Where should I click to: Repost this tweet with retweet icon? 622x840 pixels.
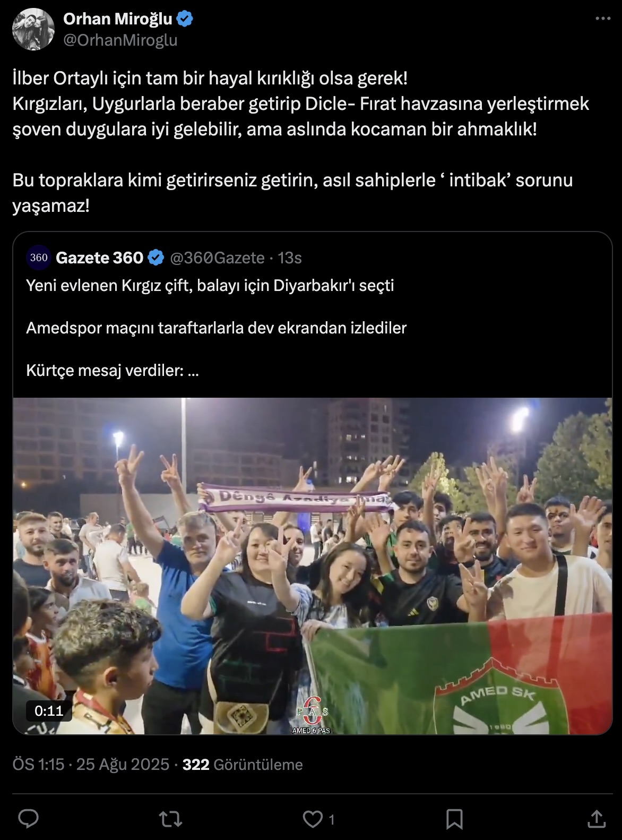pyautogui.click(x=171, y=819)
